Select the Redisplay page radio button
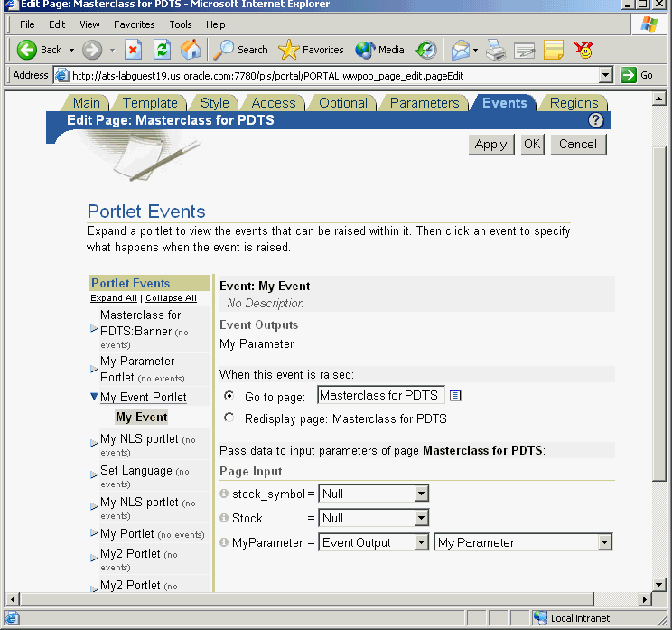Image resolution: width=672 pixels, height=630 pixels. [229, 418]
